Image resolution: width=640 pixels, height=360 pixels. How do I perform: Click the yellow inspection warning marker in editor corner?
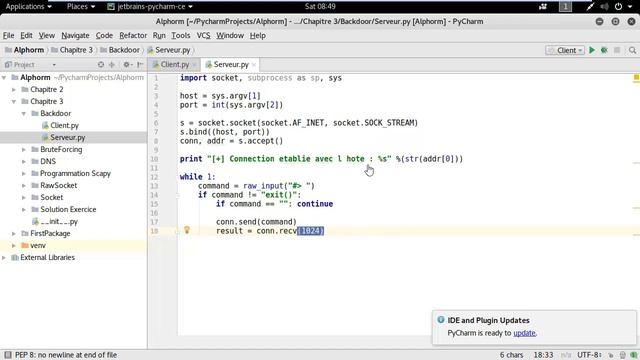tap(636, 78)
